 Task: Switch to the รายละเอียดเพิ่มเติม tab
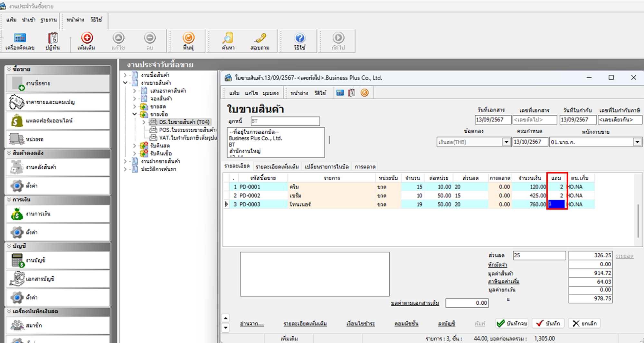tap(277, 167)
